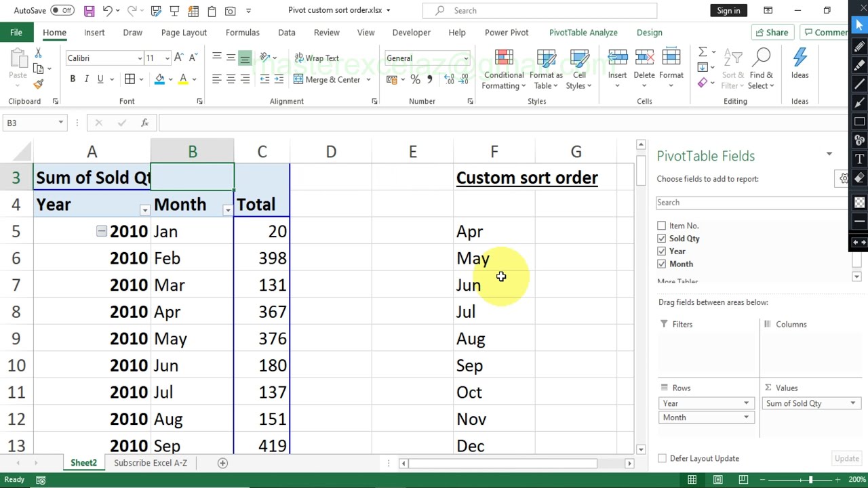Click the Middle Align icon
The height and width of the screenshot is (488, 868).
click(231, 58)
